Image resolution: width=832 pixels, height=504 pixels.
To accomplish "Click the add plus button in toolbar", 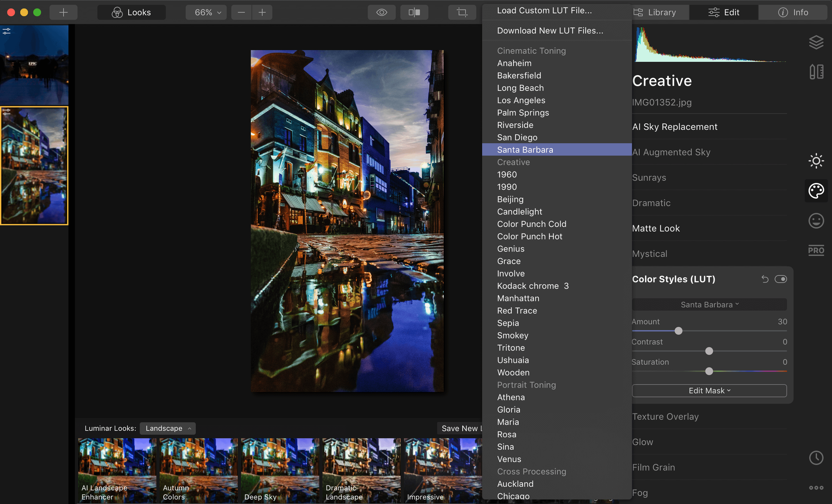I will [x=63, y=13].
